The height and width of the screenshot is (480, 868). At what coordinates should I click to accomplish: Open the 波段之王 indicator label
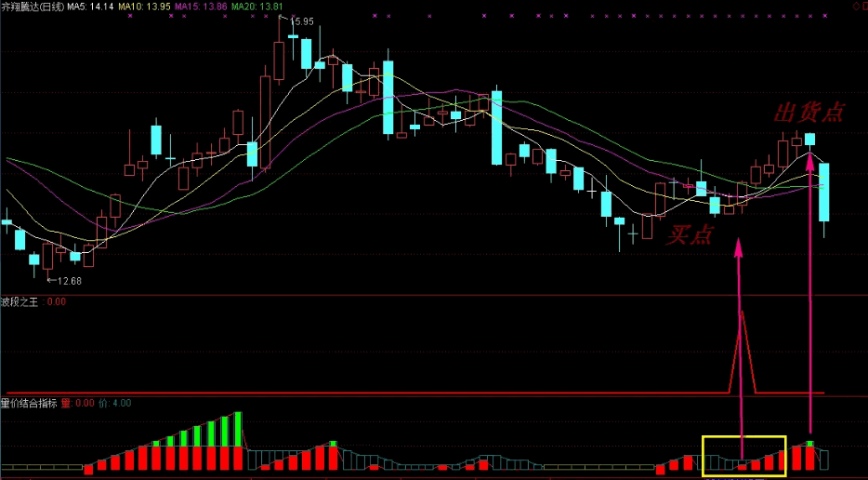click(20, 302)
